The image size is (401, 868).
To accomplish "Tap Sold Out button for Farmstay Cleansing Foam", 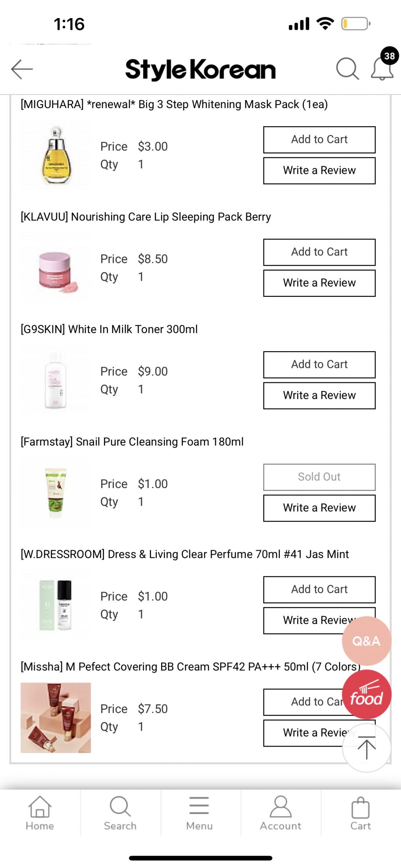I will click(319, 477).
